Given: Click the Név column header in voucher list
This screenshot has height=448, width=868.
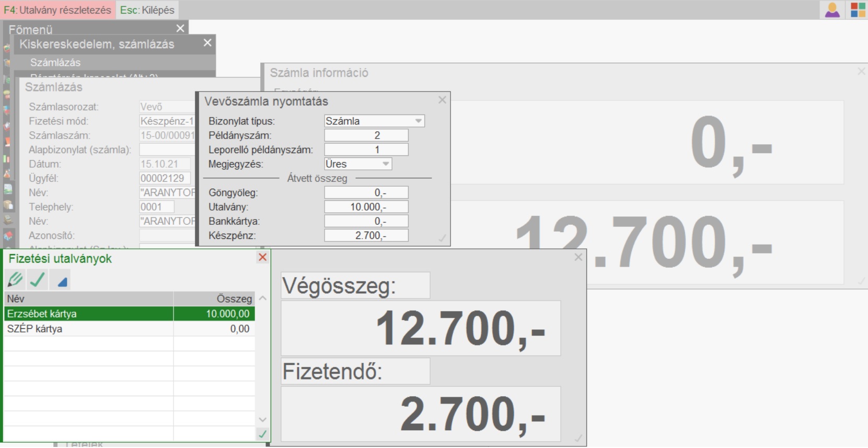Looking at the screenshot, I should (x=89, y=298).
